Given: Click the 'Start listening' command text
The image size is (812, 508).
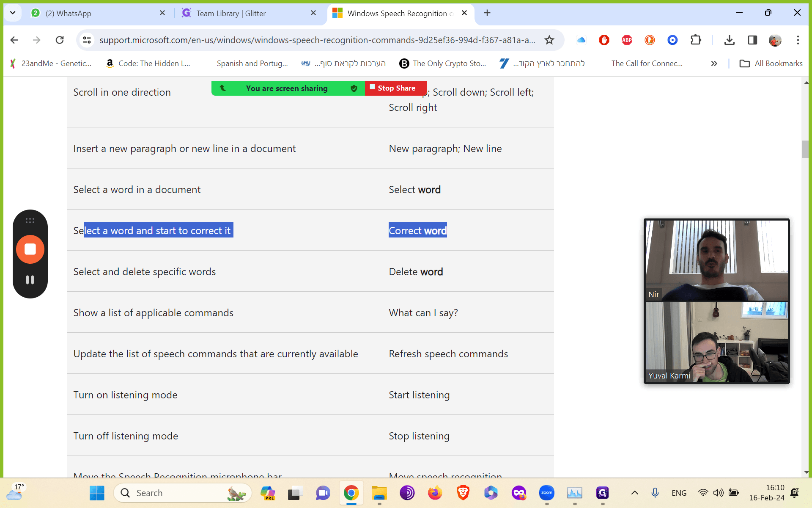Looking at the screenshot, I should [419, 395].
